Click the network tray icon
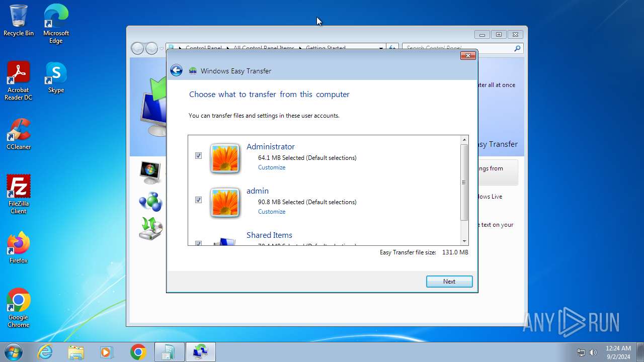Screen dimensions: 644x362 tap(581, 352)
